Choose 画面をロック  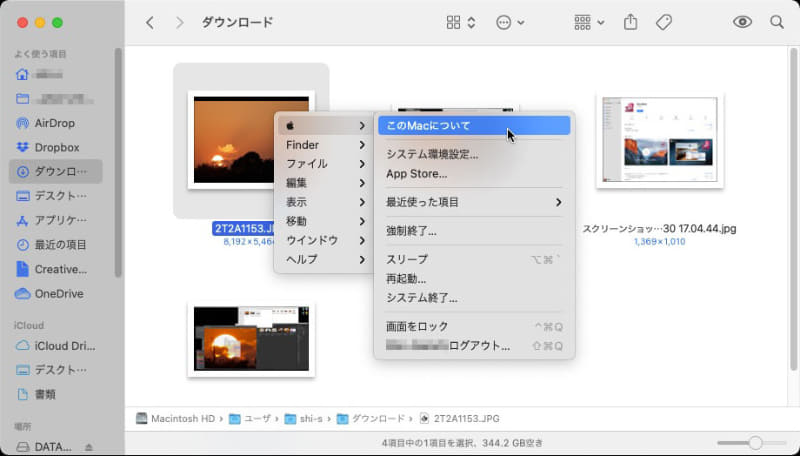tap(474, 326)
